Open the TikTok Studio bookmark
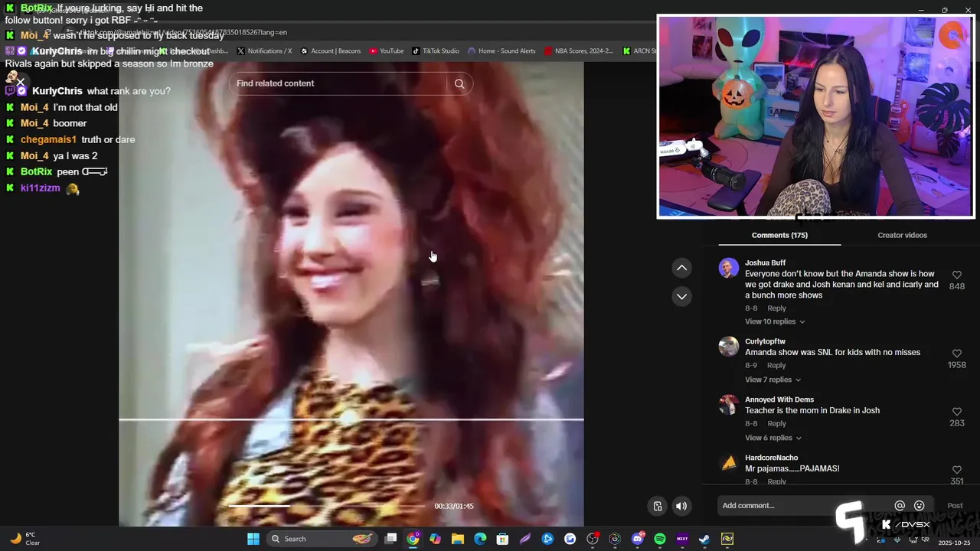The image size is (980, 551). [435, 51]
